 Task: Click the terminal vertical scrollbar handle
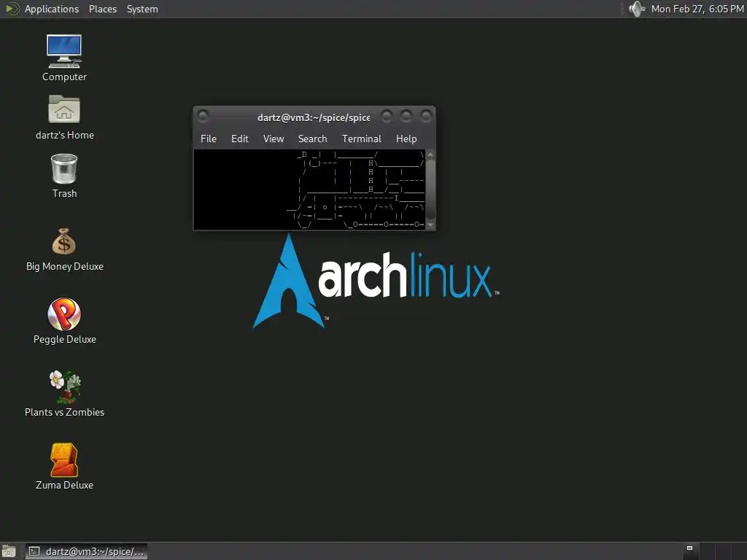click(x=430, y=190)
